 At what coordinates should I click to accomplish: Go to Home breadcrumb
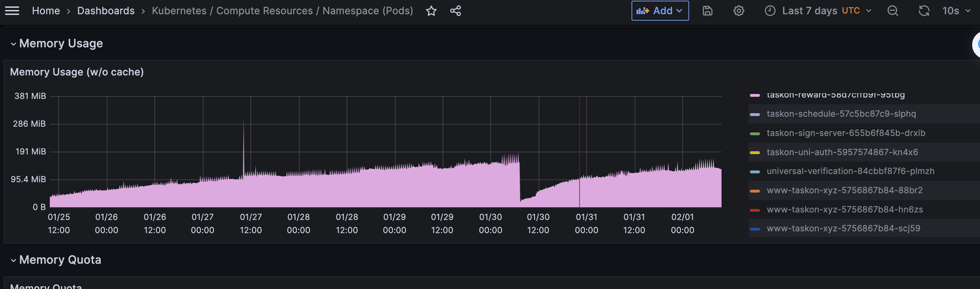[46, 11]
